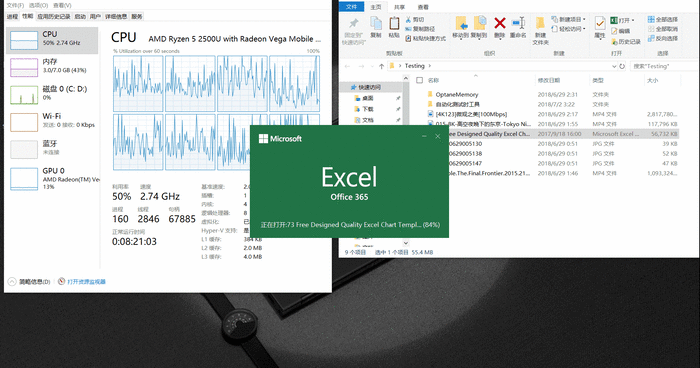Switch to the Home (主页) ribbon tab
Viewport: 700px width, 368px height.
pyautogui.click(x=376, y=7)
